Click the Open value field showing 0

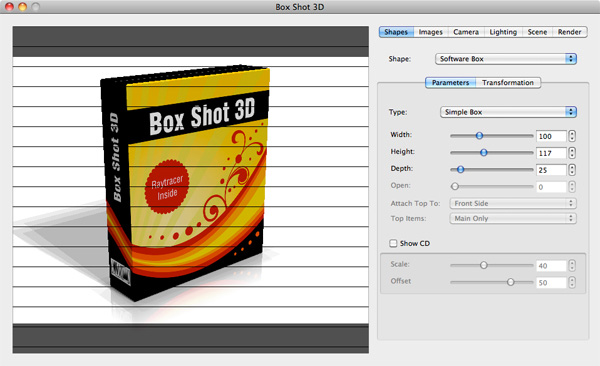click(x=551, y=187)
